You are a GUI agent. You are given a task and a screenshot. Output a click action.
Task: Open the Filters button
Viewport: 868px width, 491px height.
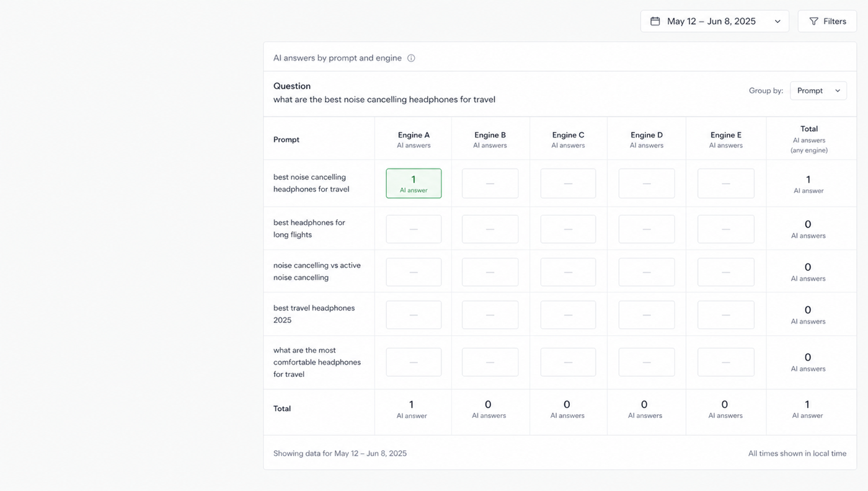point(827,21)
